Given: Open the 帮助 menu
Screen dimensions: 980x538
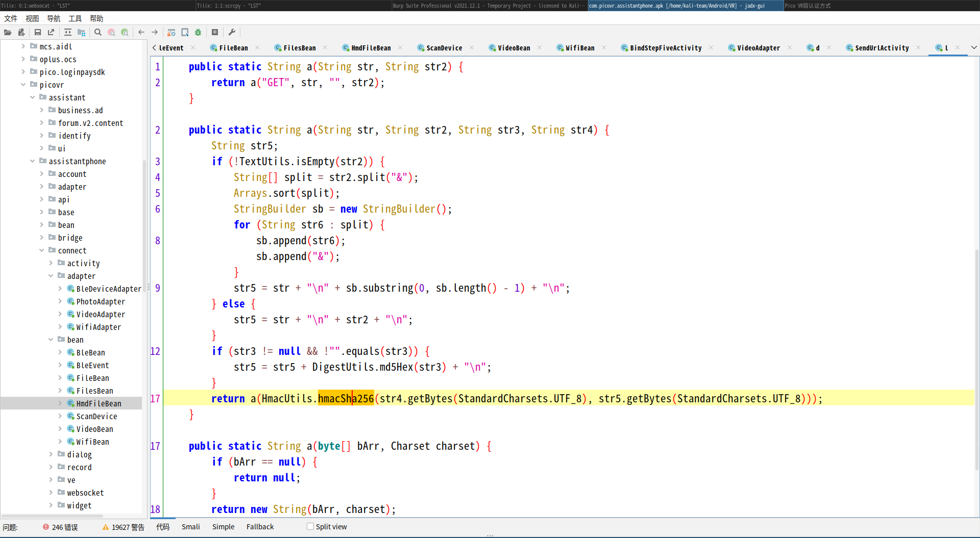Looking at the screenshot, I should (96, 18).
